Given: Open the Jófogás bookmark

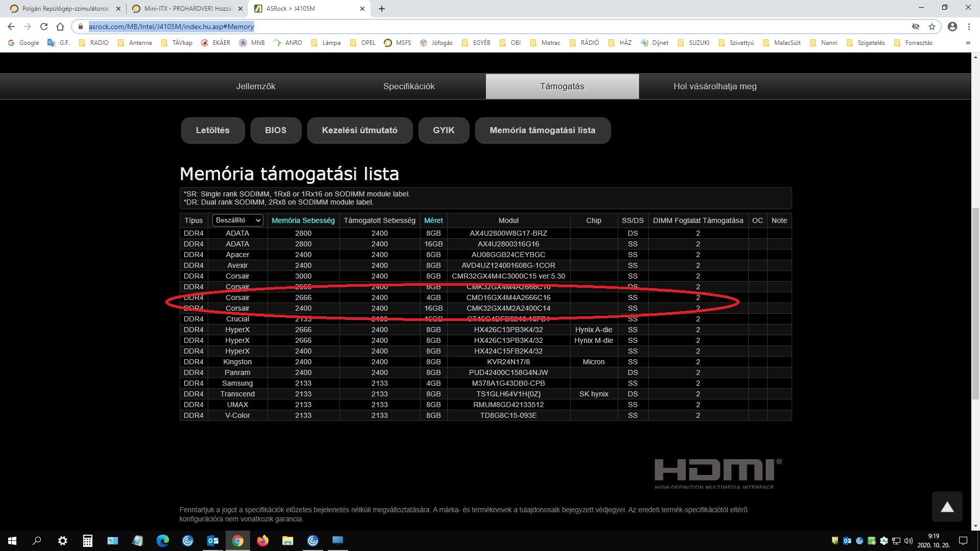Looking at the screenshot, I should tap(436, 43).
